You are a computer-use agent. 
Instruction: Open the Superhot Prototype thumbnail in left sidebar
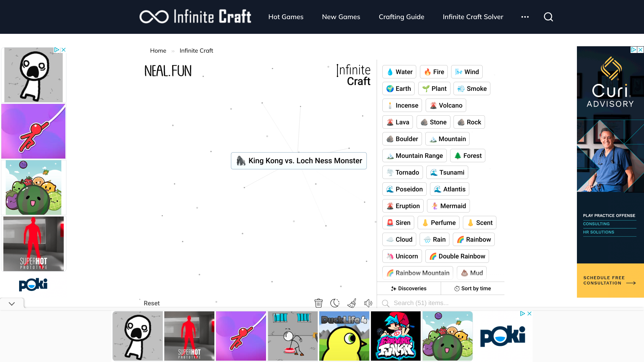click(34, 244)
